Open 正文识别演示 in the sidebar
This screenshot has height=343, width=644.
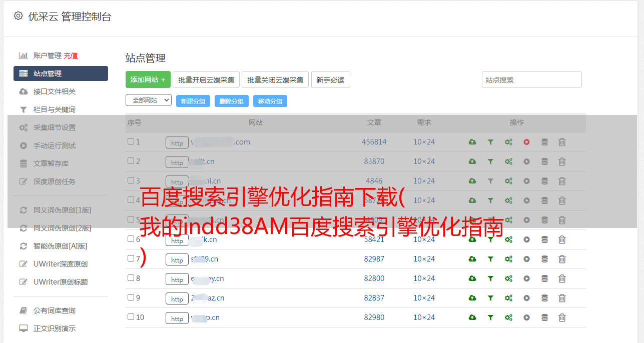[55, 328]
